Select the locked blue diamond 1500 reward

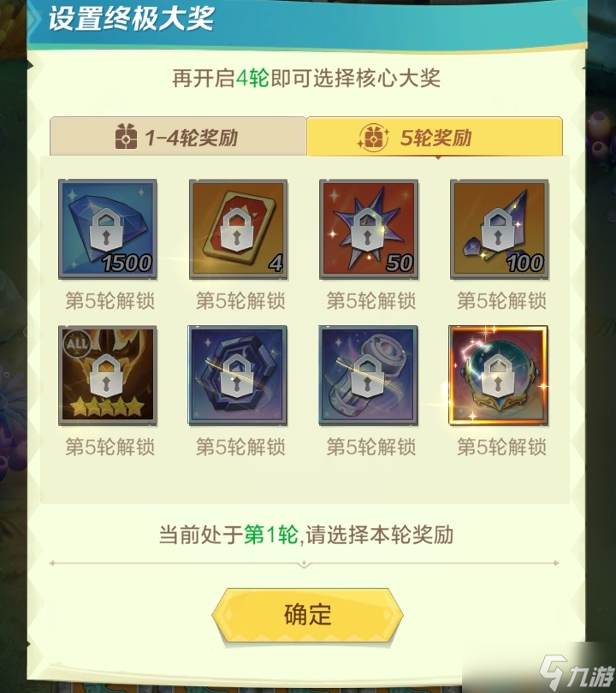(x=108, y=229)
